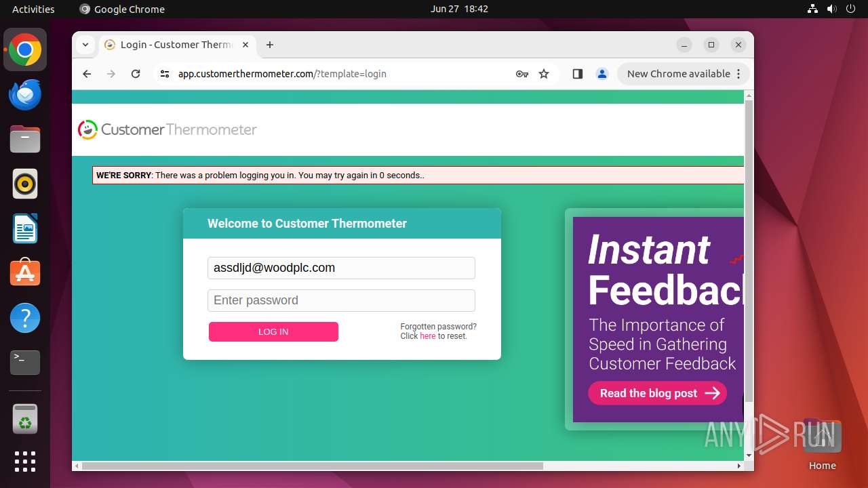This screenshot has width=868, height=488.
Task: Open the Help icon in dock
Action: pos(25,318)
